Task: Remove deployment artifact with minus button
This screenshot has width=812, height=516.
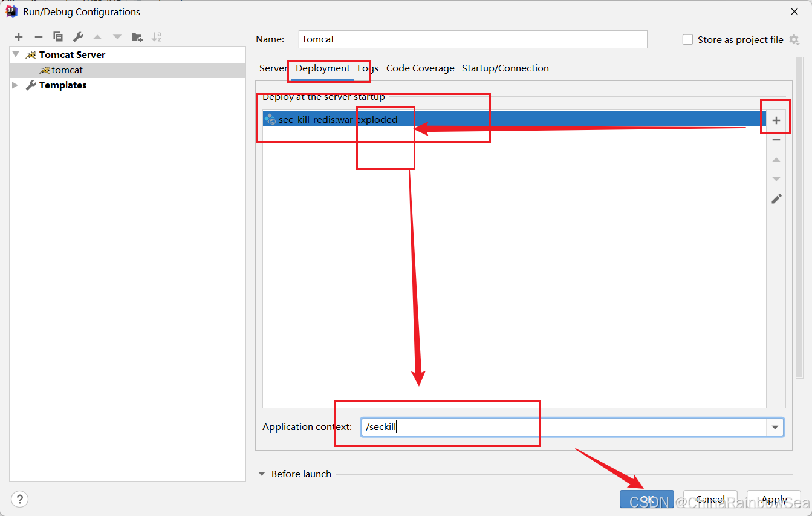Action: [x=776, y=140]
